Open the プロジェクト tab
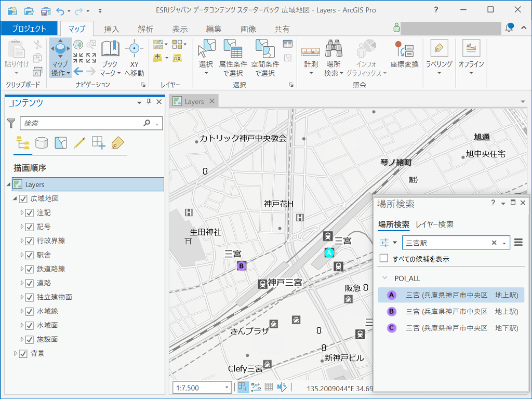The width and height of the screenshot is (532, 399). [x=29, y=29]
